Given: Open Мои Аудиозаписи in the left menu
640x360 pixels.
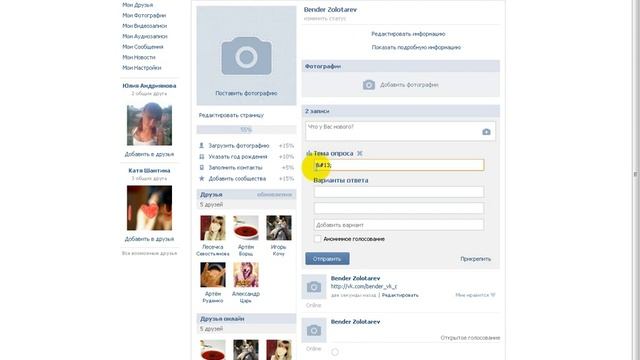Looking at the screenshot, I should click(x=145, y=36).
